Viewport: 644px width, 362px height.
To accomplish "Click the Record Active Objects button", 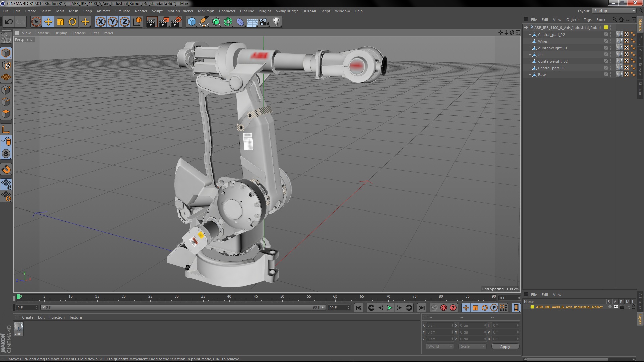I will [x=434, y=308].
